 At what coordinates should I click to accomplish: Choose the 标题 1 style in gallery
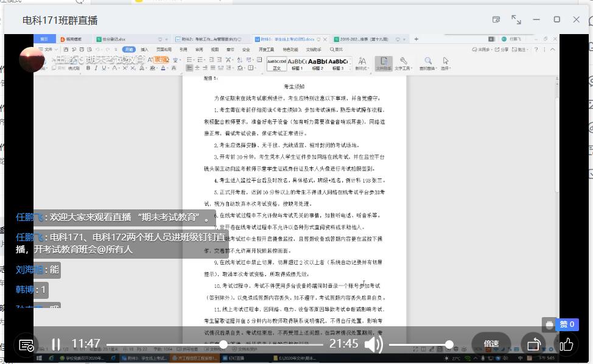point(296,63)
